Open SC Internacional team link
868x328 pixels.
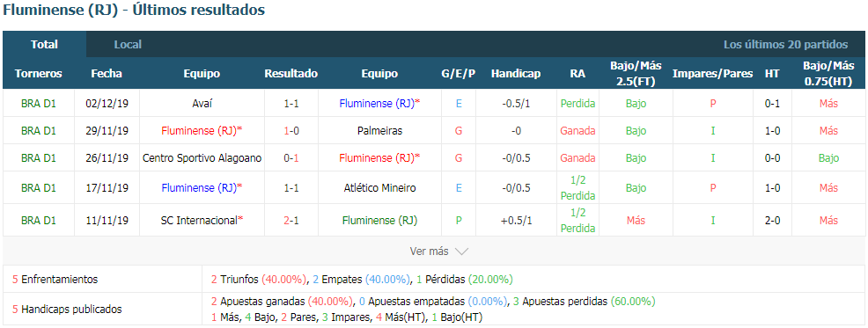(202, 220)
